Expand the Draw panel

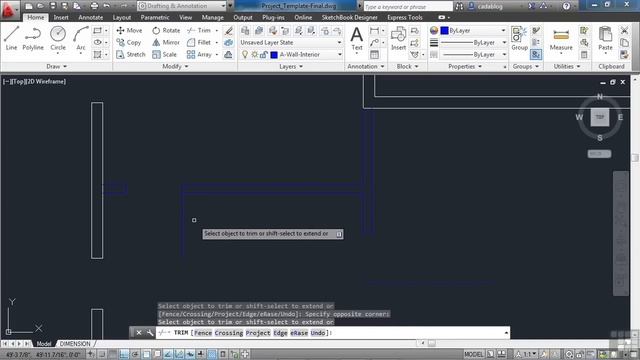[56, 66]
